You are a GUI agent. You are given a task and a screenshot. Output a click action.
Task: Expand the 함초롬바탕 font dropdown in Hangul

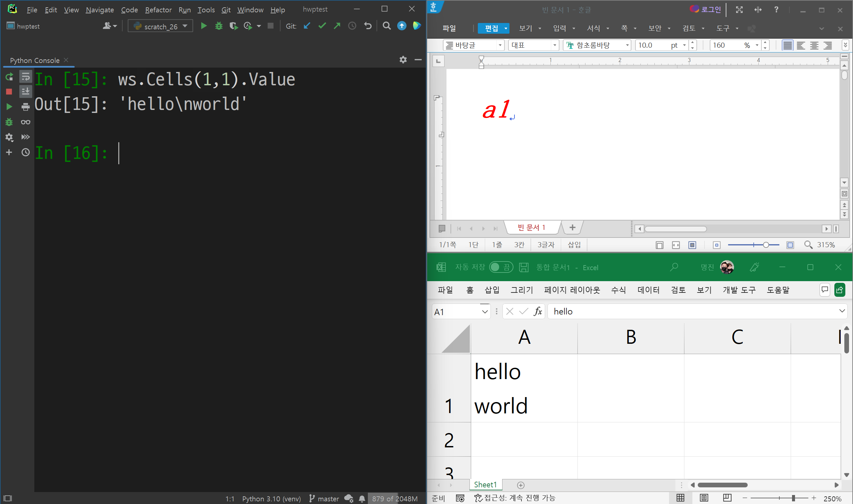627,45
